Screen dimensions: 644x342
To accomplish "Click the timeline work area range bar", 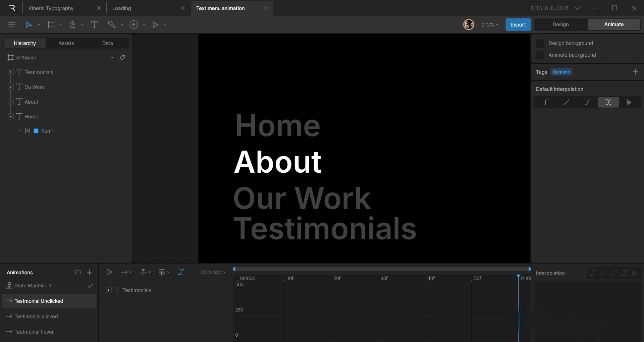I will pos(382,269).
